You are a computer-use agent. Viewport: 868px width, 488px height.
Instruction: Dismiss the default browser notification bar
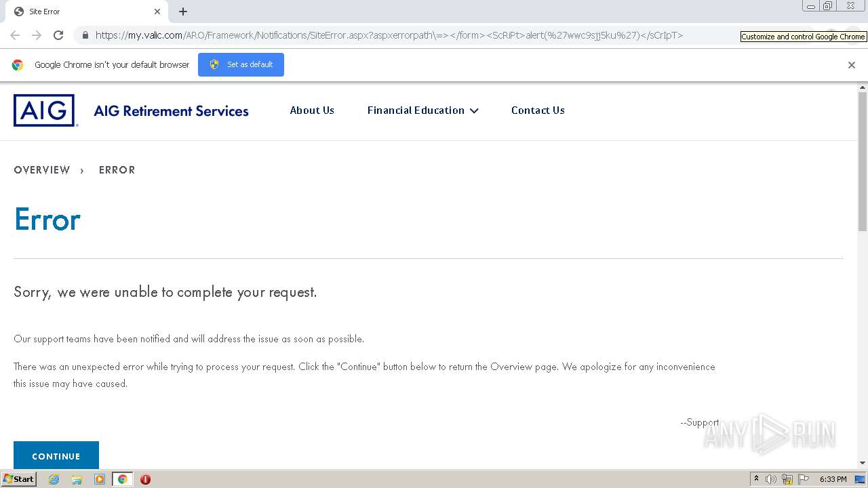click(852, 65)
